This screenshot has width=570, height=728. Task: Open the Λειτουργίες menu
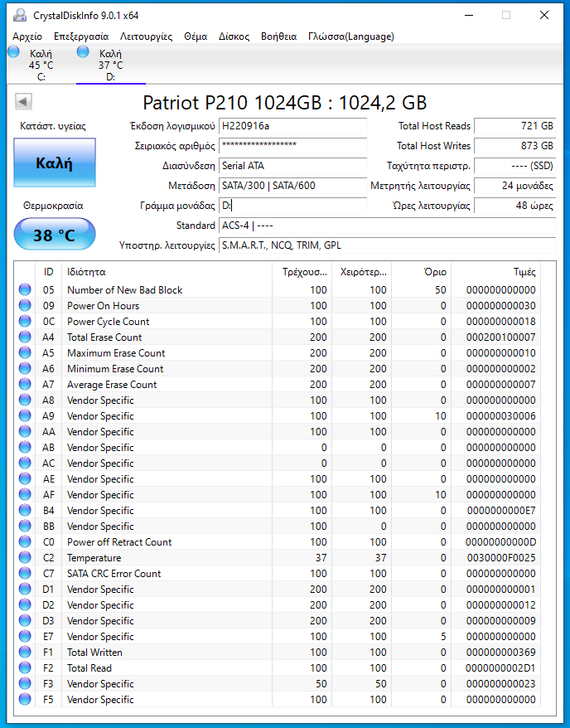[146, 36]
